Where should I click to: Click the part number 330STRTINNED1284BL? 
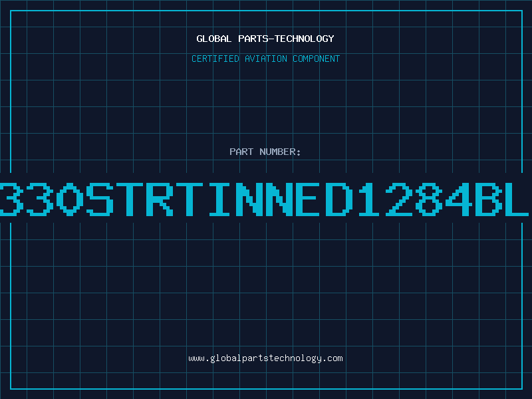pyautogui.click(x=265, y=199)
